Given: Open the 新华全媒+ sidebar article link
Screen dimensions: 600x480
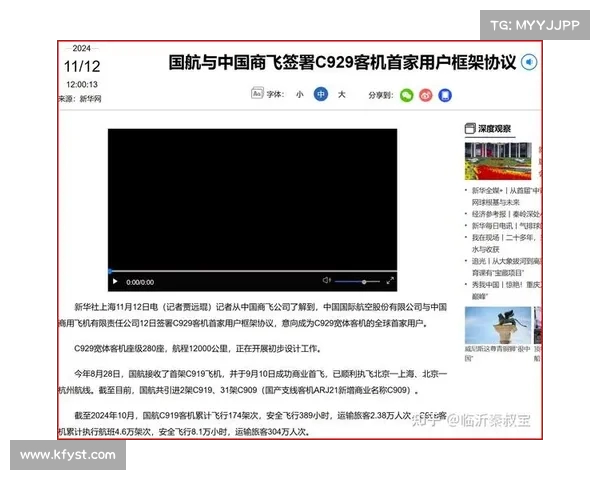Looking at the screenshot, I should click(506, 196).
